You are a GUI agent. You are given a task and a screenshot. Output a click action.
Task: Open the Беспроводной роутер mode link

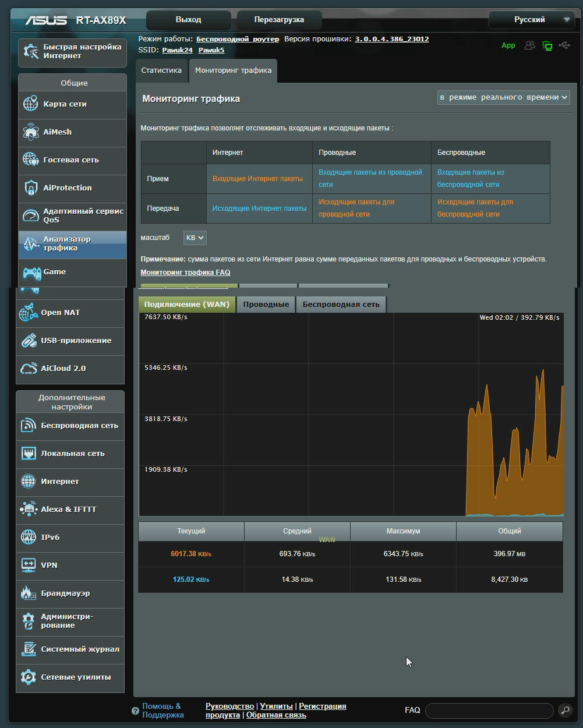238,39
